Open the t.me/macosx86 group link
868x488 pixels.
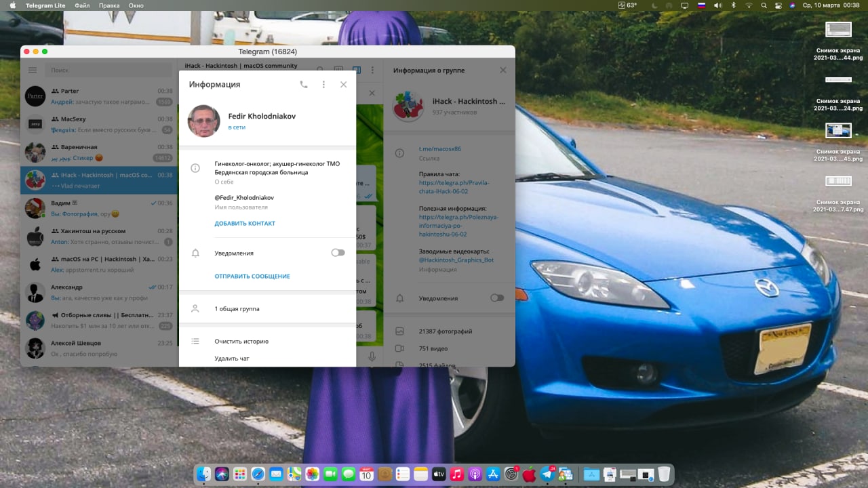[x=440, y=149]
